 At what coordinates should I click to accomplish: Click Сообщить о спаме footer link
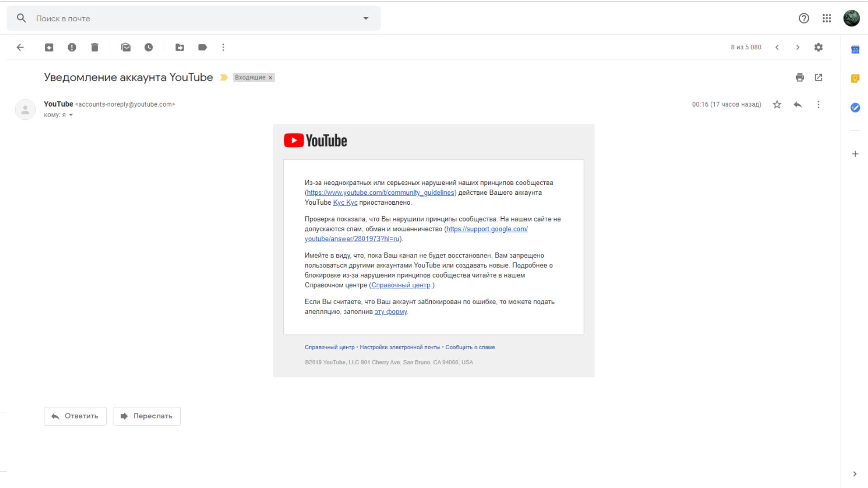470,347
